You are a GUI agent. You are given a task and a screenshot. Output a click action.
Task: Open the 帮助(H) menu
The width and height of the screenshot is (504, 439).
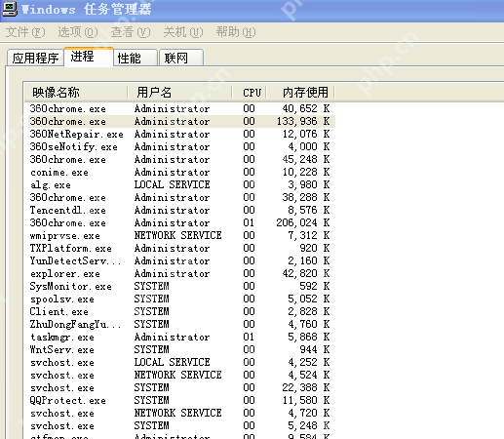coord(236,32)
